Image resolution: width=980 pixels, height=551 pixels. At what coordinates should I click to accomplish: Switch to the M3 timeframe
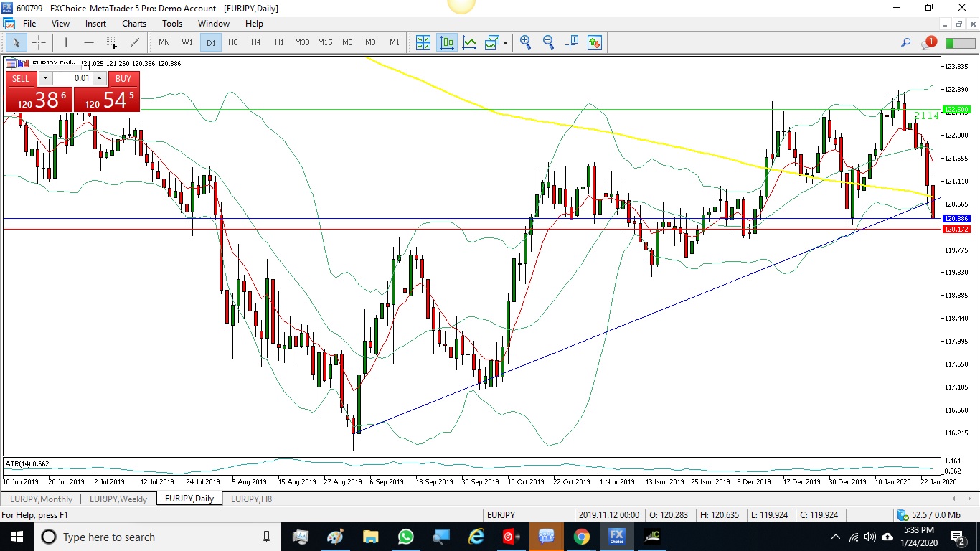[371, 42]
